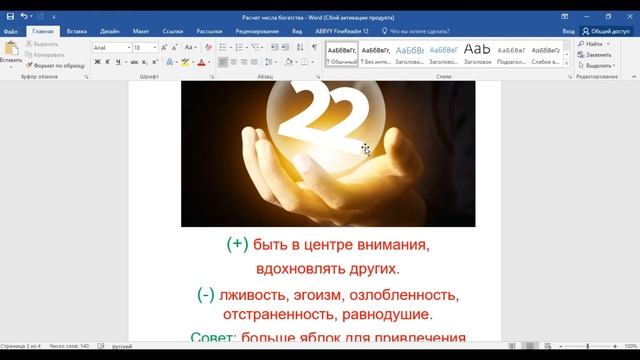Toggle superscript formatting
Screen dimensions: 640x360
point(155,62)
